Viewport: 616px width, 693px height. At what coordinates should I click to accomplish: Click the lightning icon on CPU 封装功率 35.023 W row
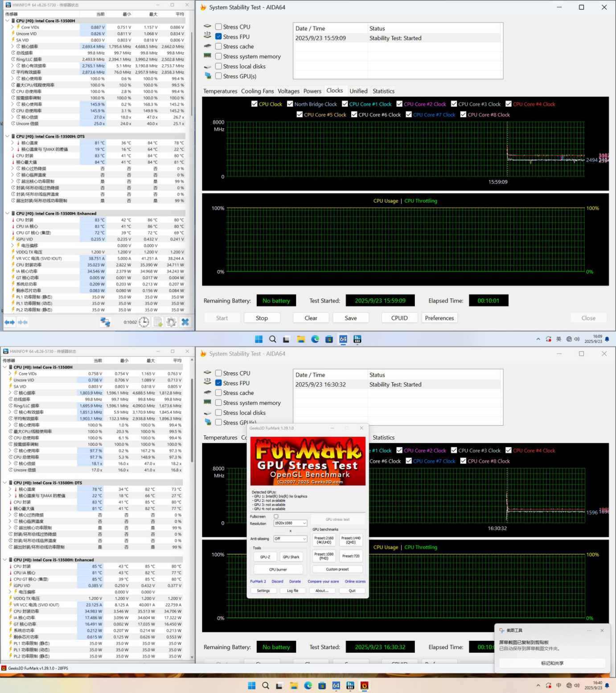coord(13,265)
